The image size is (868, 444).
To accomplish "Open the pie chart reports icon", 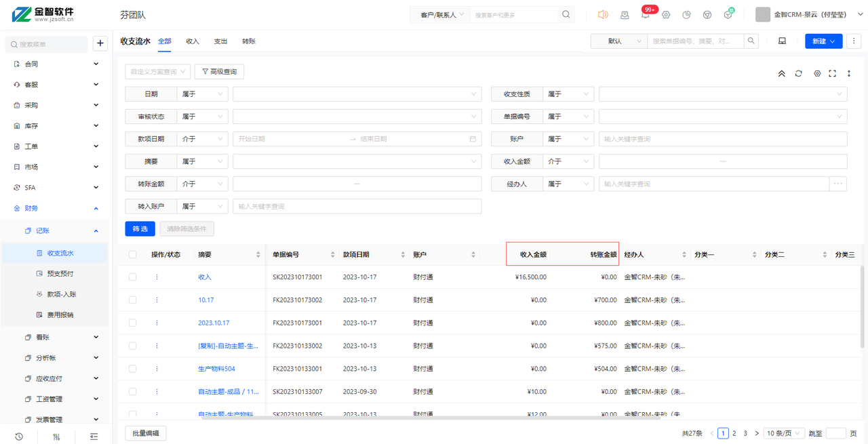I will click(x=686, y=14).
